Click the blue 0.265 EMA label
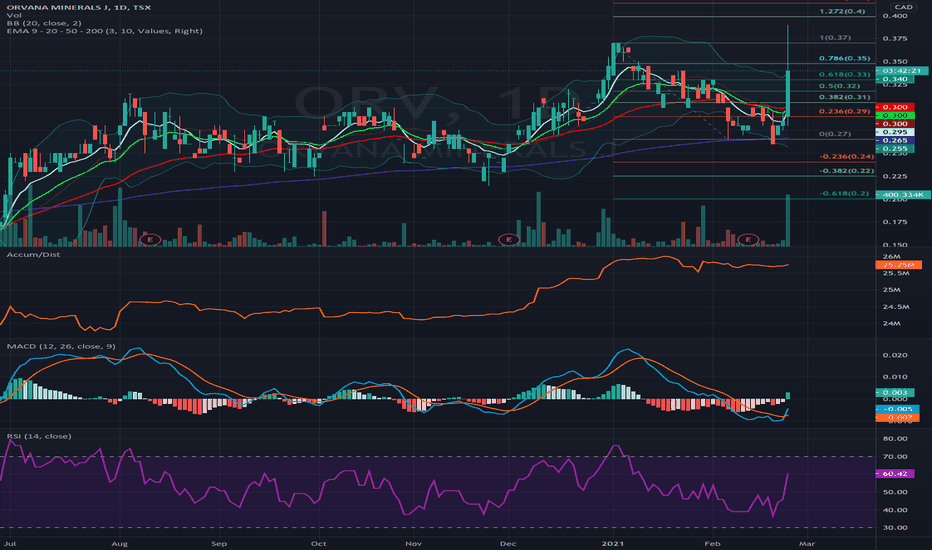Viewport: 932px width, 550px height. click(895, 140)
